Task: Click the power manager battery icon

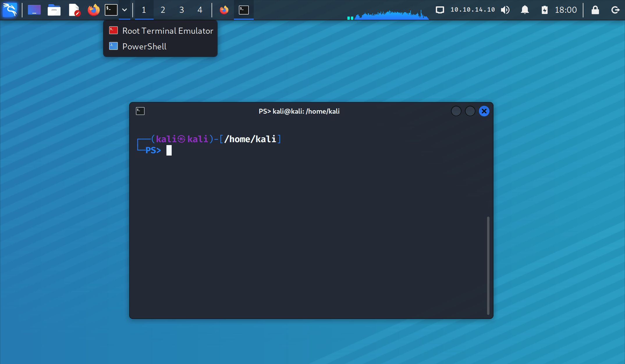Action: pos(544,10)
